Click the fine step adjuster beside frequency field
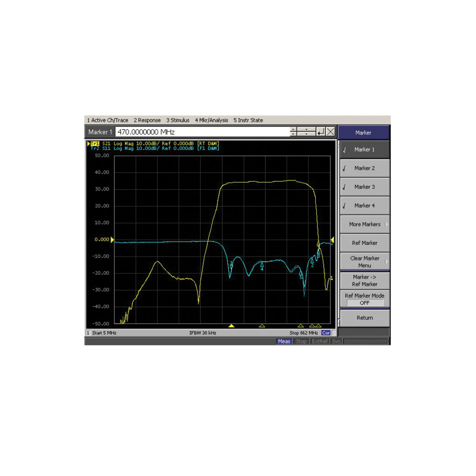This screenshot has width=476, height=476. [306, 132]
